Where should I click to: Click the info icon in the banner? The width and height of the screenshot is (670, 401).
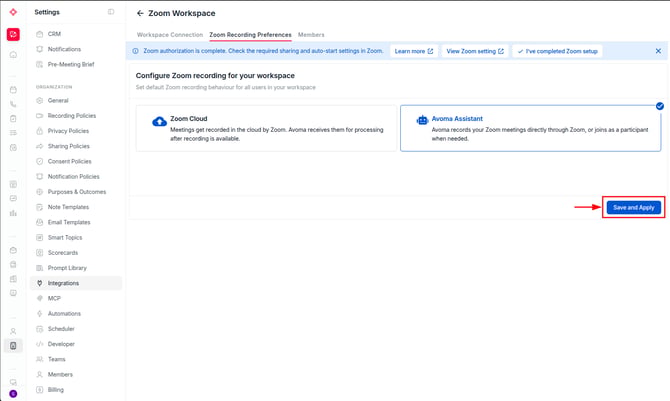pos(135,51)
